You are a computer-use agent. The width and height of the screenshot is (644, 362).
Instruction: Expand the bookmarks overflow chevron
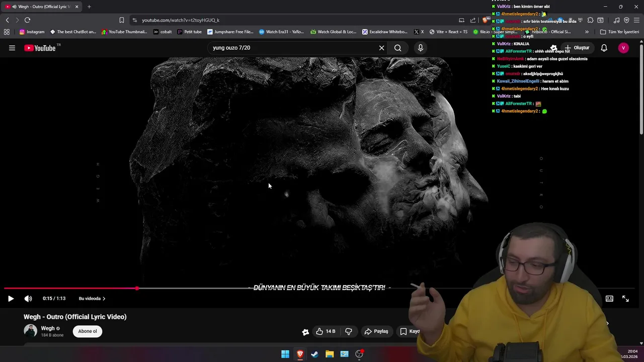(x=587, y=32)
